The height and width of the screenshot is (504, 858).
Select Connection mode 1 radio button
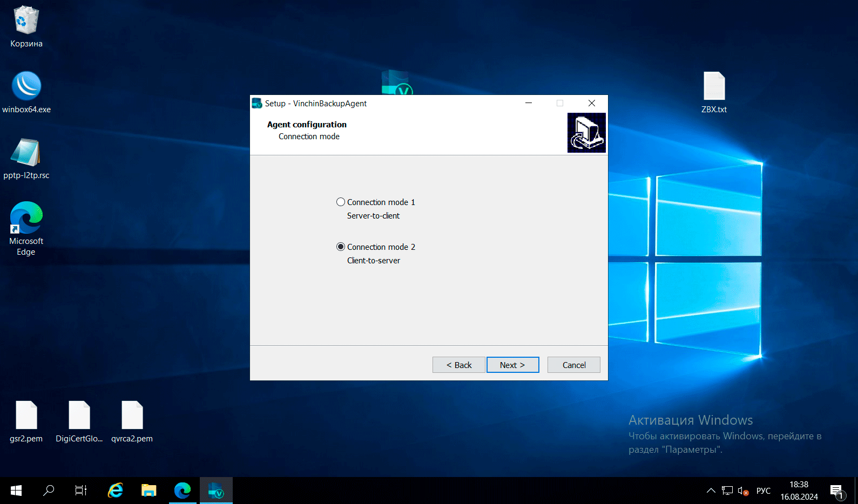pos(341,202)
